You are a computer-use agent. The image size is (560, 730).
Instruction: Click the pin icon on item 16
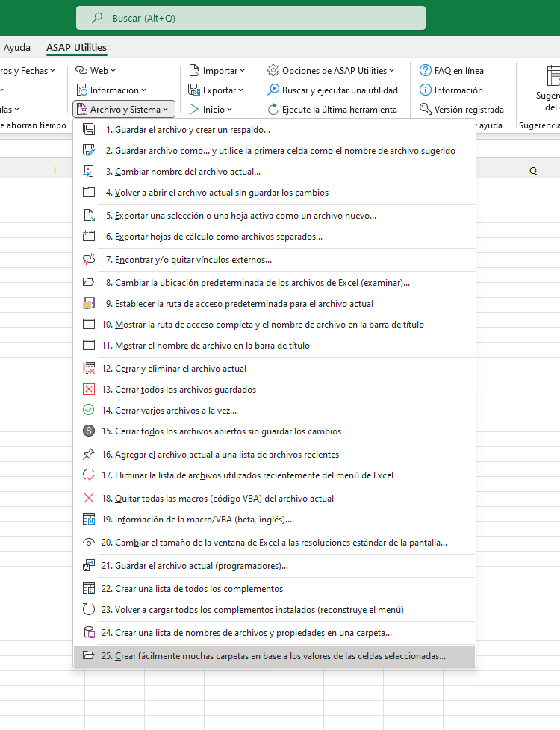[89, 455]
